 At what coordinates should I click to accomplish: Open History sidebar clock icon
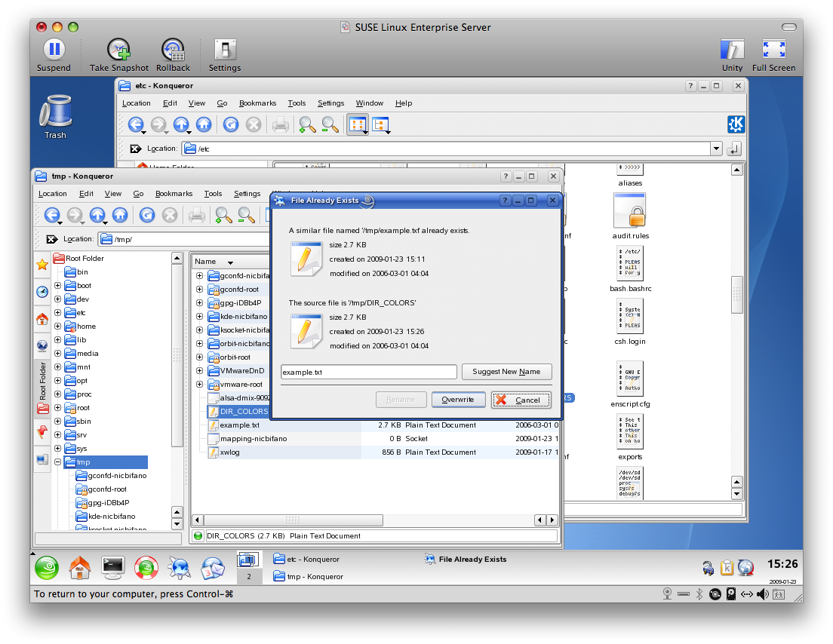click(x=42, y=292)
